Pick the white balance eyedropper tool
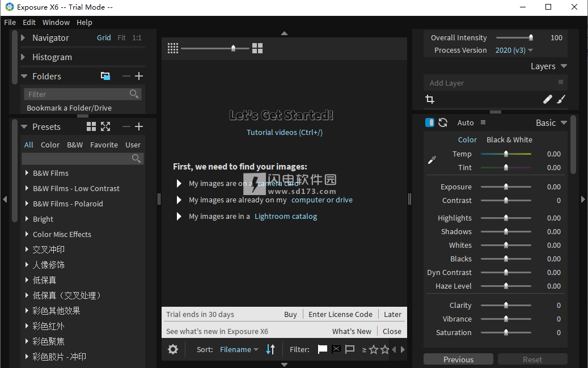 coord(432,160)
